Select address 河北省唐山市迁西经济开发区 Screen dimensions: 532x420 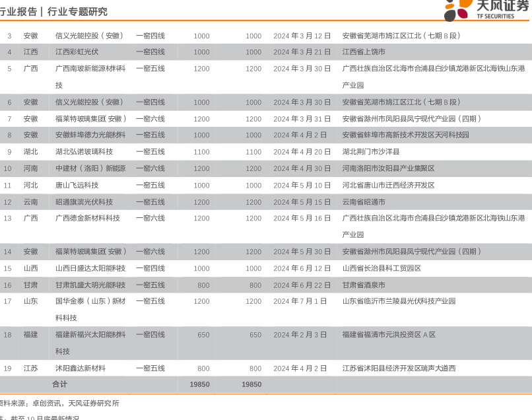point(388,186)
